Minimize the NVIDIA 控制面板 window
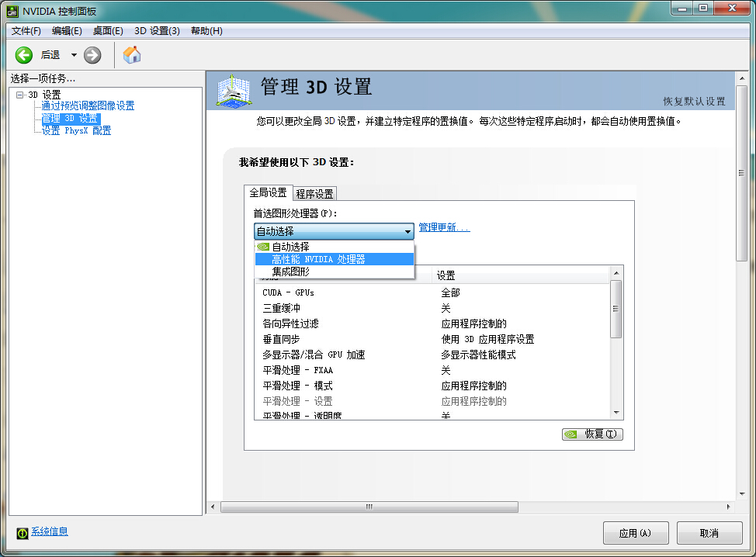This screenshot has width=756, height=557. click(681, 9)
